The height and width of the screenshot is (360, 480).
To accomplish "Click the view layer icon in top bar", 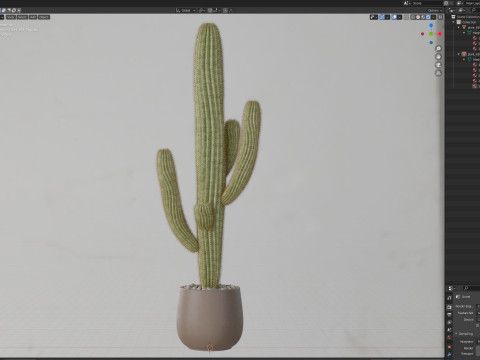I will point(460,3).
